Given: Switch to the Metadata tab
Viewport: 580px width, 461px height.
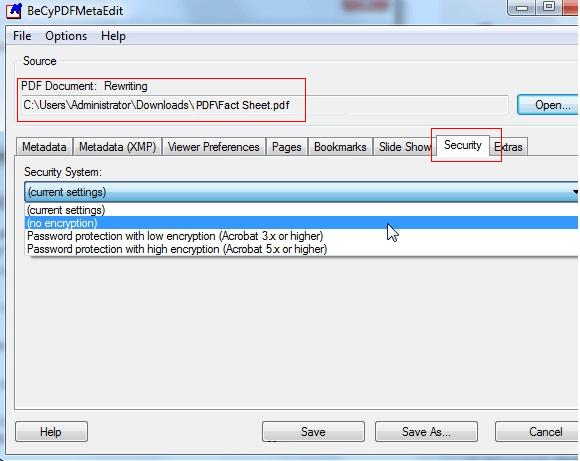Looking at the screenshot, I should (x=44, y=147).
